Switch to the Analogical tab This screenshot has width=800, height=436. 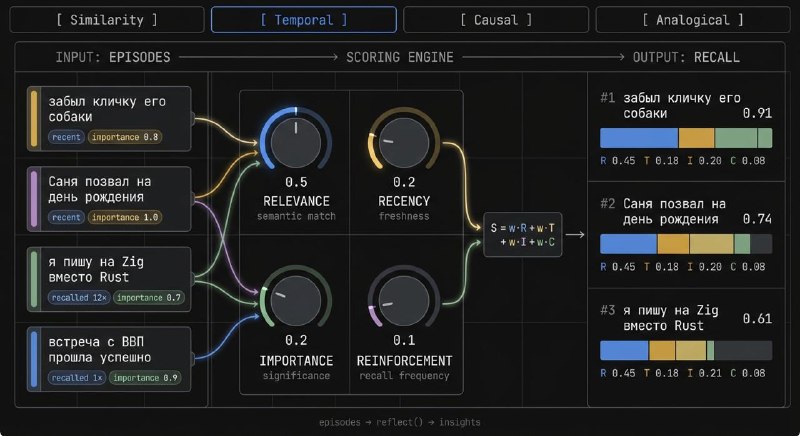pos(693,20)
